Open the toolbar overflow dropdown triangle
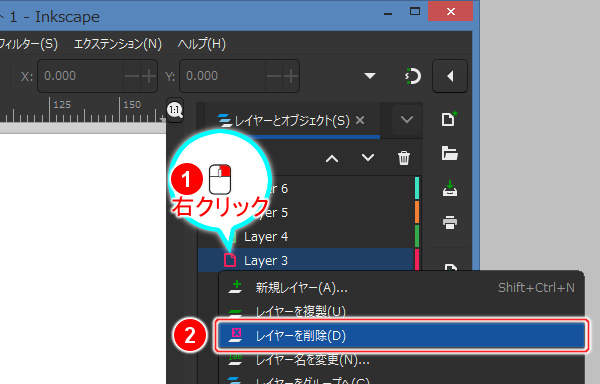The image size is (600, 384). [x=369, y=76]
